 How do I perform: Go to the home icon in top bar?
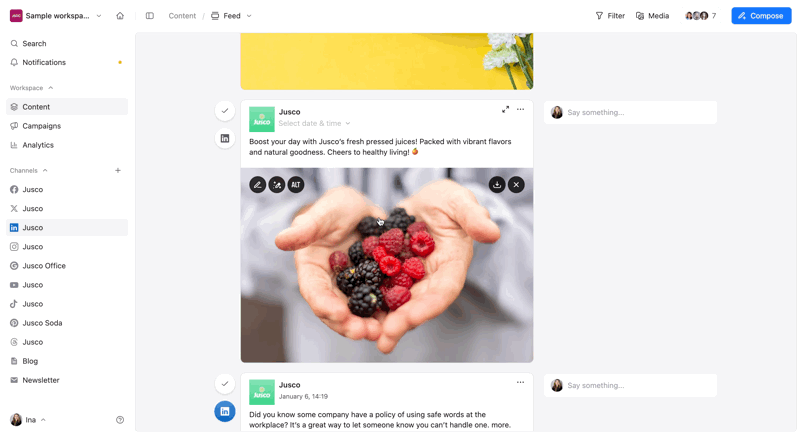120,16
